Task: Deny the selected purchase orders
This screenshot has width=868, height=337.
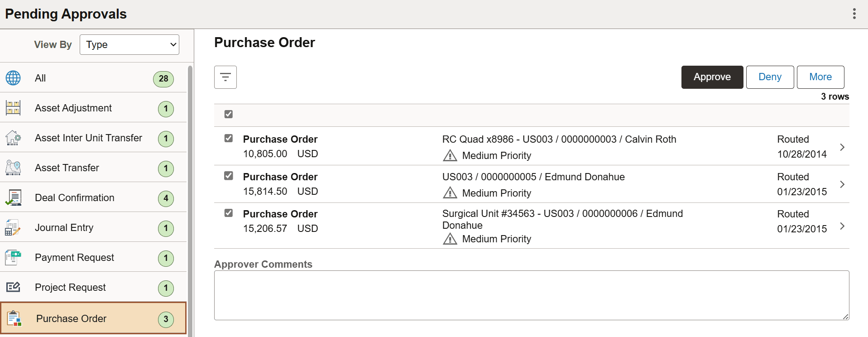Action: [770, 77]
